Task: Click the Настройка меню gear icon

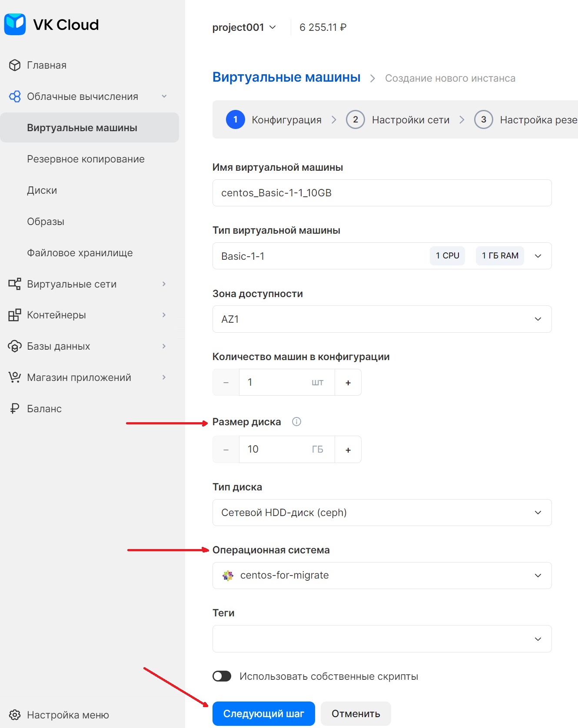Action: click(x=15, y=715)
